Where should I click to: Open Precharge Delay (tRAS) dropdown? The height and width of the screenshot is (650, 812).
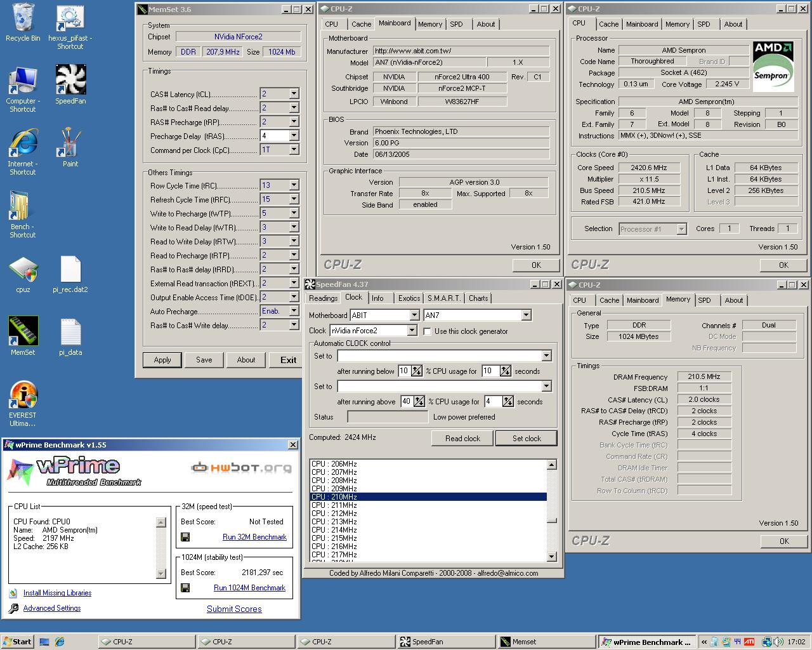tap(294, 136)
